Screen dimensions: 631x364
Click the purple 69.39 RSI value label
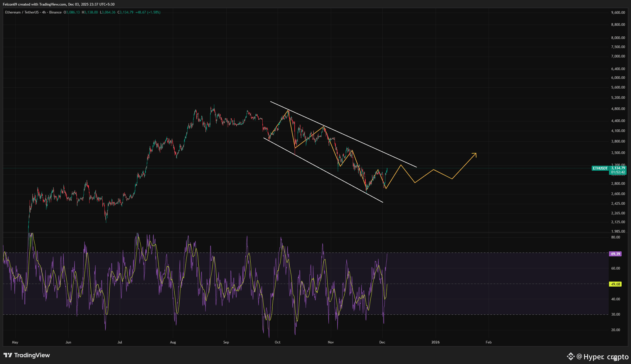[x=615, y=254]
